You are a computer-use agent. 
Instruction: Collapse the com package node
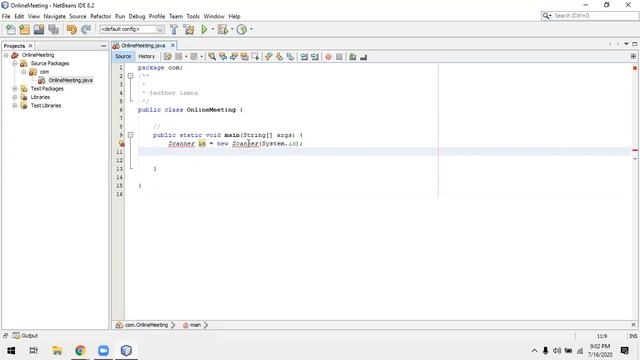[x=24, y=72]
